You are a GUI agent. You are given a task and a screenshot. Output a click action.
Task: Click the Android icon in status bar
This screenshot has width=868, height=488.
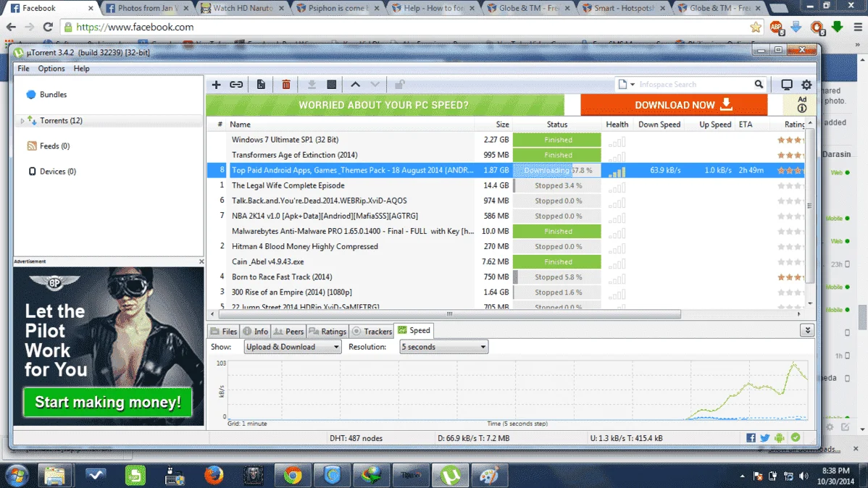[x=780, y=437]
